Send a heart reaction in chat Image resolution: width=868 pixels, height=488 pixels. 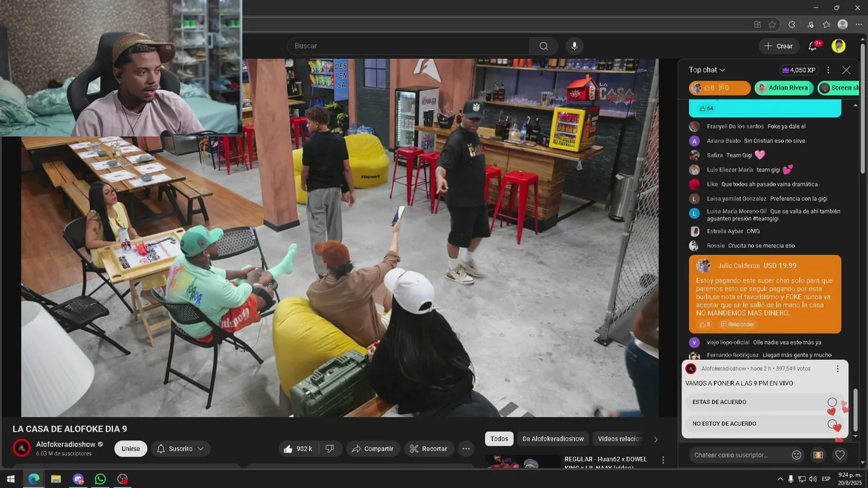pos(840,455)
